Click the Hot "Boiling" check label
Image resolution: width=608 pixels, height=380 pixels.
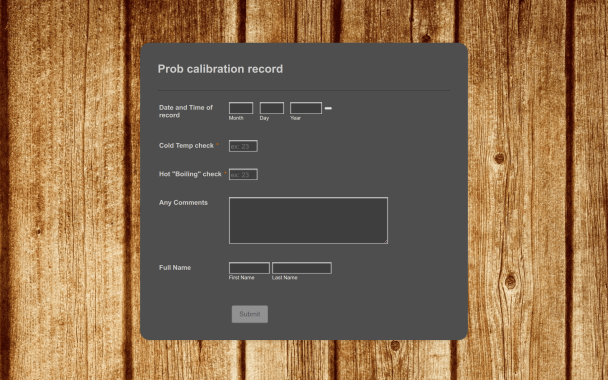190,174
